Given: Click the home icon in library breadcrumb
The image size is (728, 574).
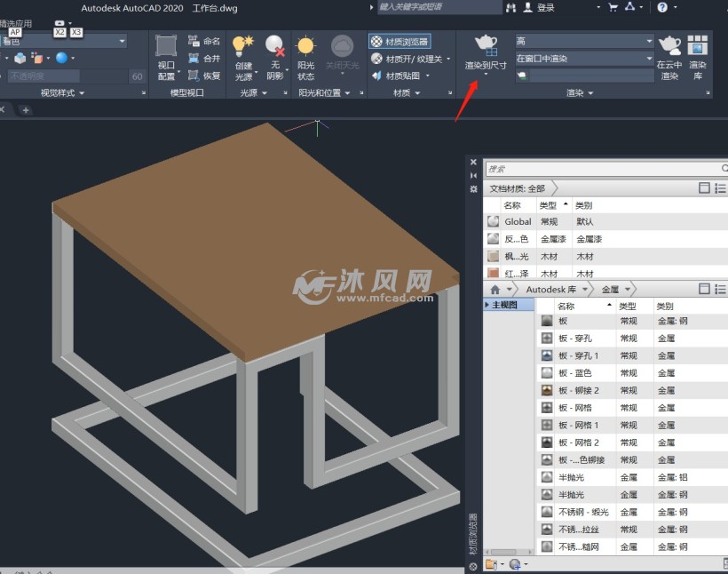Looking at the screenshot, I should [495, 290].
